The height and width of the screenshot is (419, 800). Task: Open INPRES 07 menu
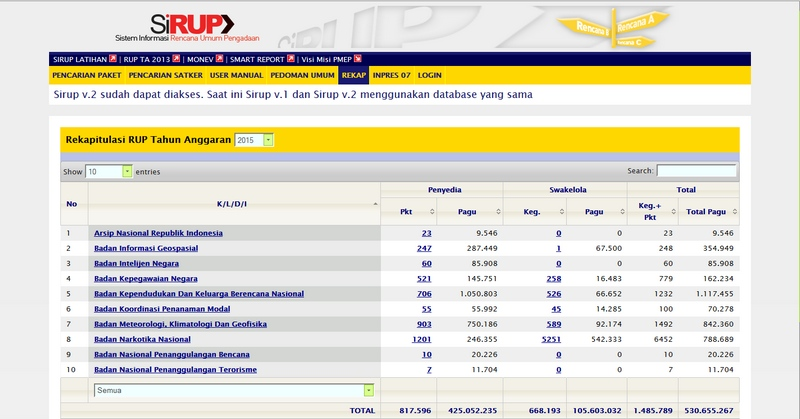click(391, 75)
